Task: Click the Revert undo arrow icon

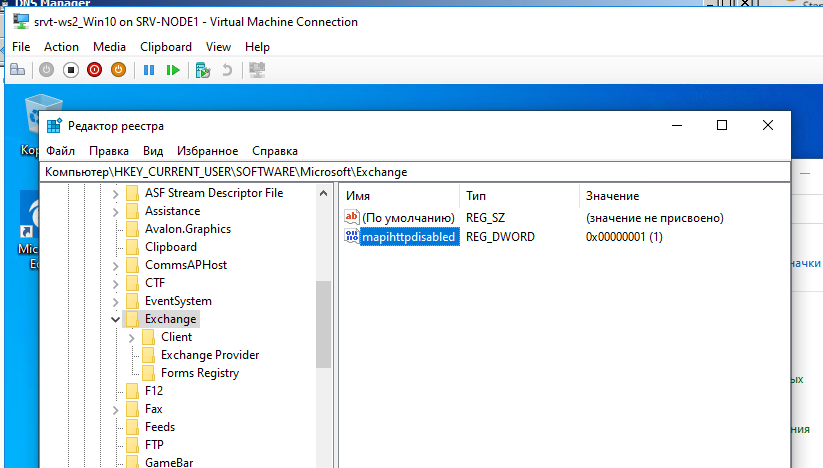Action: click(x=227, y=70)
